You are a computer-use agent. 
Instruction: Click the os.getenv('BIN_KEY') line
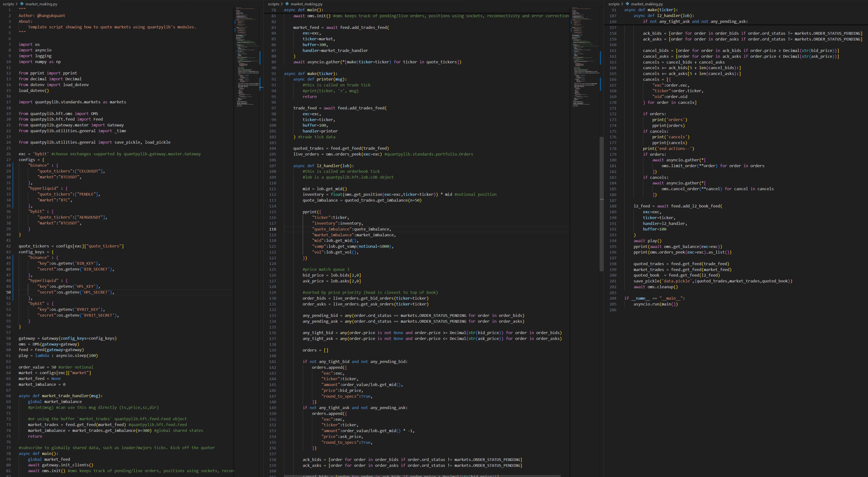click(69, 263)
